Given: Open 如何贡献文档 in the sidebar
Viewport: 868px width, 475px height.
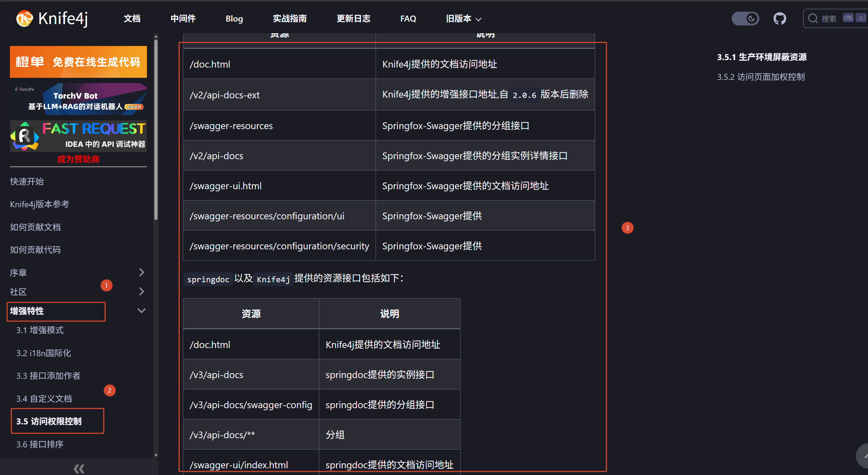Looking at the screenshot, I should (x=35, y=227).
